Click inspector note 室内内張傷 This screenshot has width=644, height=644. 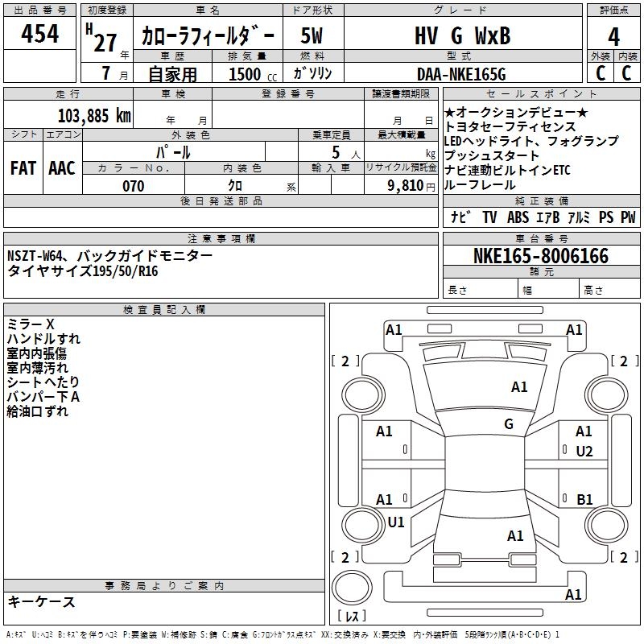(x=36, y=353)
